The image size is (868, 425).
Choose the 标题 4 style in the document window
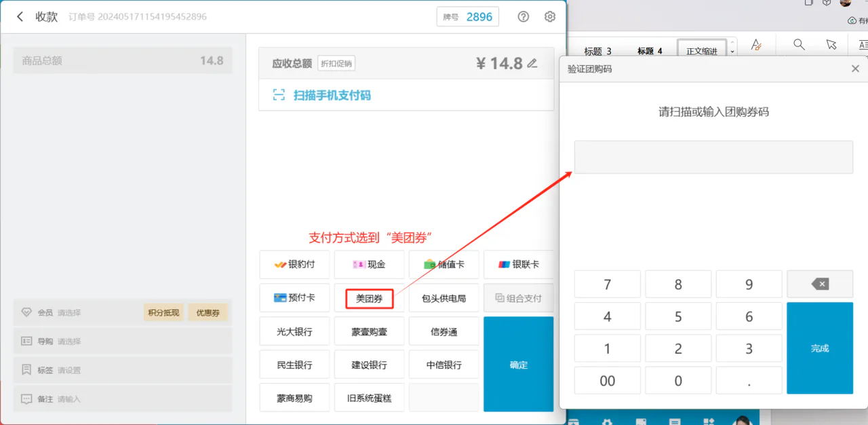point(650,51)
